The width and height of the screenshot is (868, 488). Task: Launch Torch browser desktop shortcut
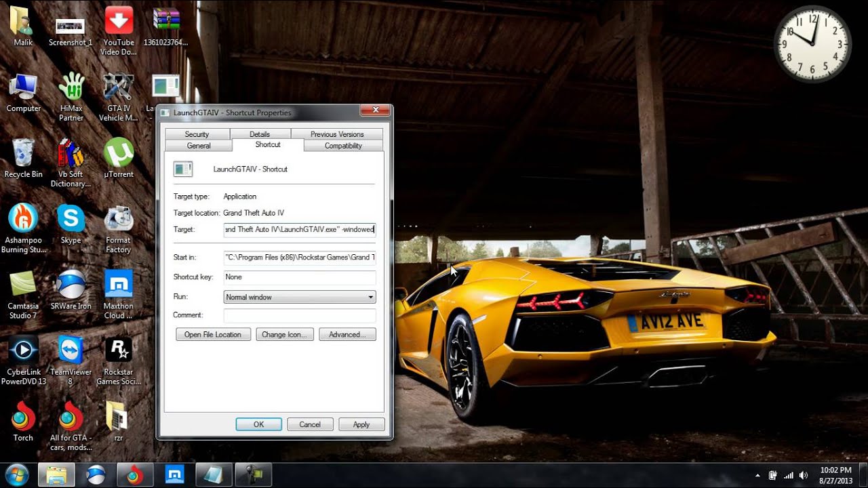pyautogui.click(x=23, y=422)
